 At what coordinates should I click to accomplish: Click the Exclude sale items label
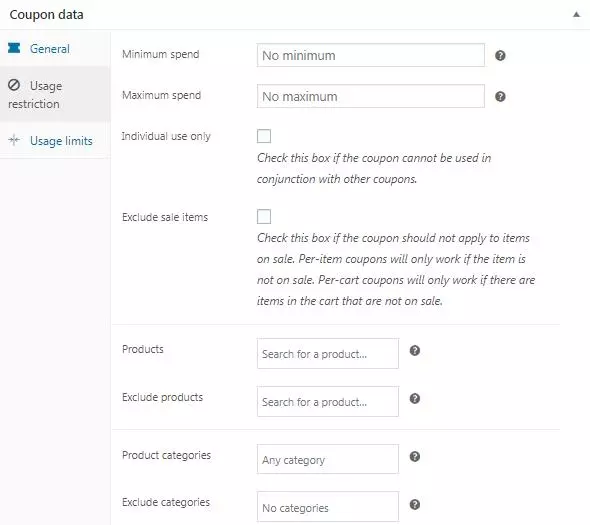tap(165, 217)
